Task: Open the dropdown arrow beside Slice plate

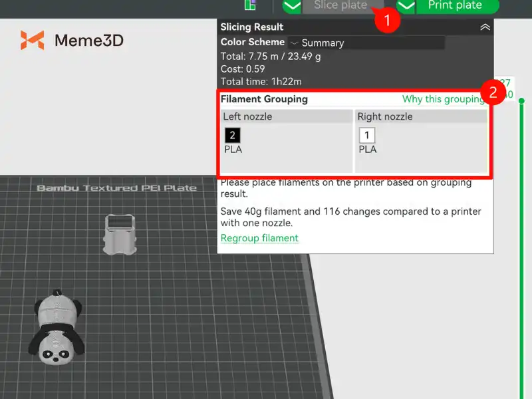Action: [292, 7]
